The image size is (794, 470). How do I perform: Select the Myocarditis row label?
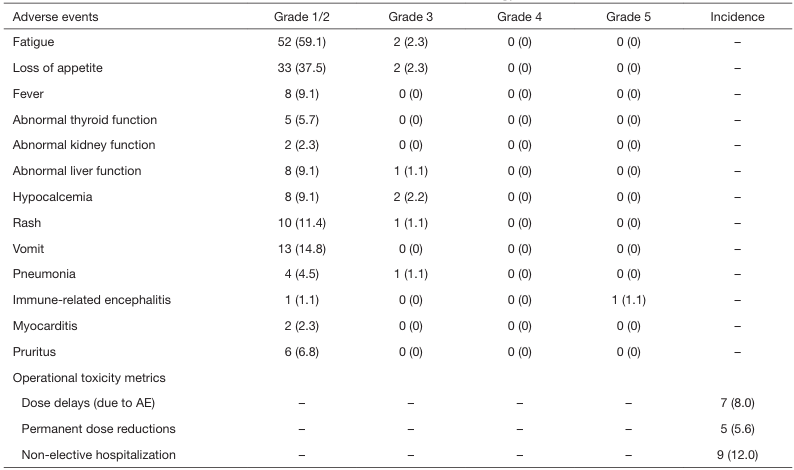(45, 326)
